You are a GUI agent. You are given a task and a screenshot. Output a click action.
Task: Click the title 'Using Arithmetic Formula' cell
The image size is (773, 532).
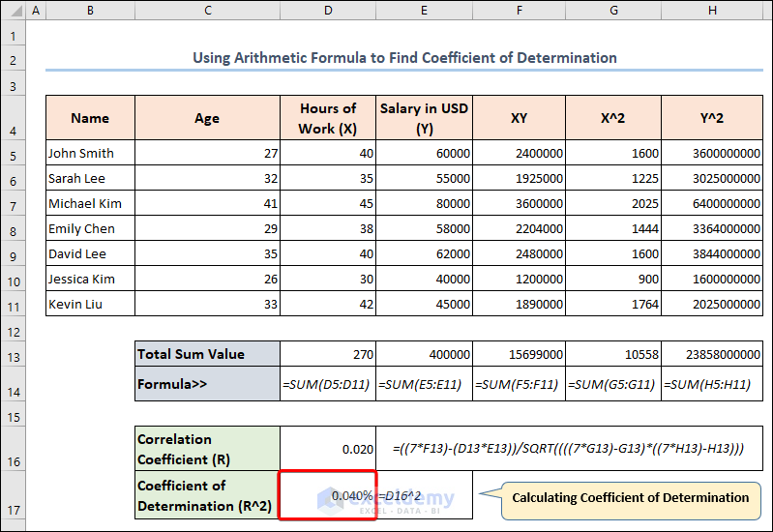(404, 58)
